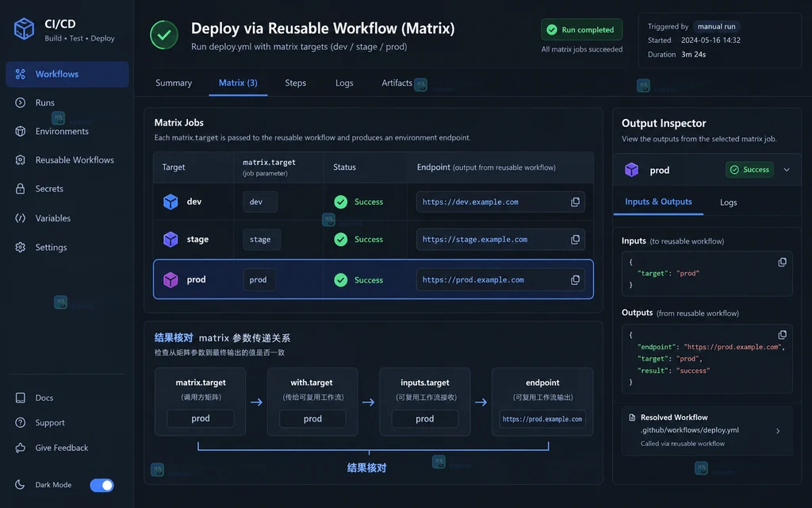The width and height of the screenshot is (812, 508).
Task: Copy the prod endpoint URL
Action: tap(575, 280)
